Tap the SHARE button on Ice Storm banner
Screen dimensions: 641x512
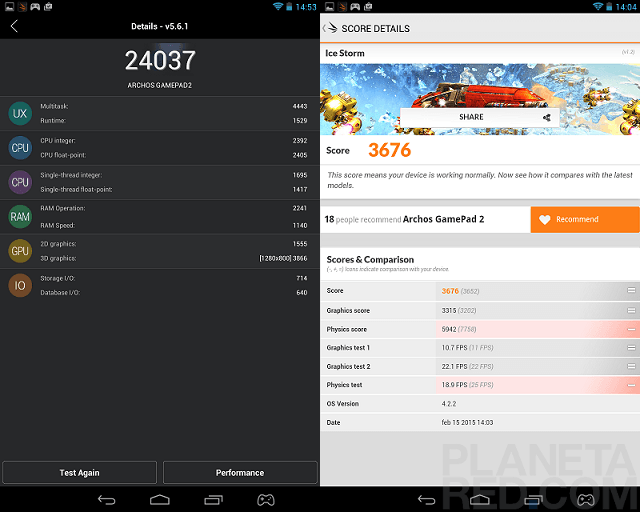tap(478, 117)
